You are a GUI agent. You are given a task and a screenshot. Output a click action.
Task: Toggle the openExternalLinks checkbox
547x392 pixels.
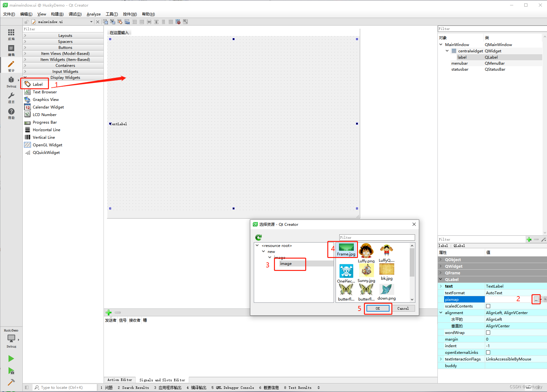488,352
